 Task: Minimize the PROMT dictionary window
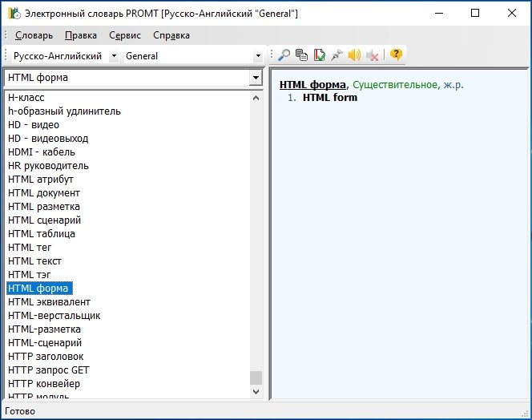coord(439,14)
